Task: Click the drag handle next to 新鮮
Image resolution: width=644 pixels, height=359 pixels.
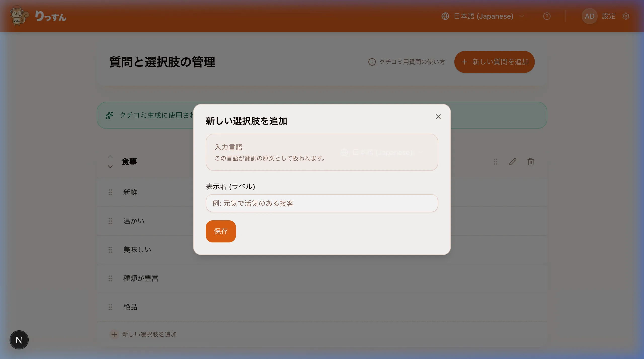Action: coord(110,192)
